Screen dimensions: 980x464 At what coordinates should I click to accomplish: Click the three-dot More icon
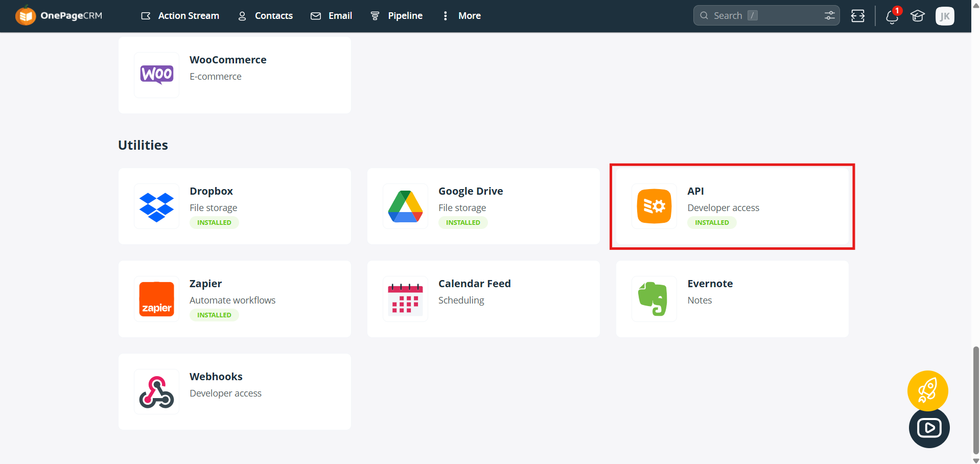point(446,16)
